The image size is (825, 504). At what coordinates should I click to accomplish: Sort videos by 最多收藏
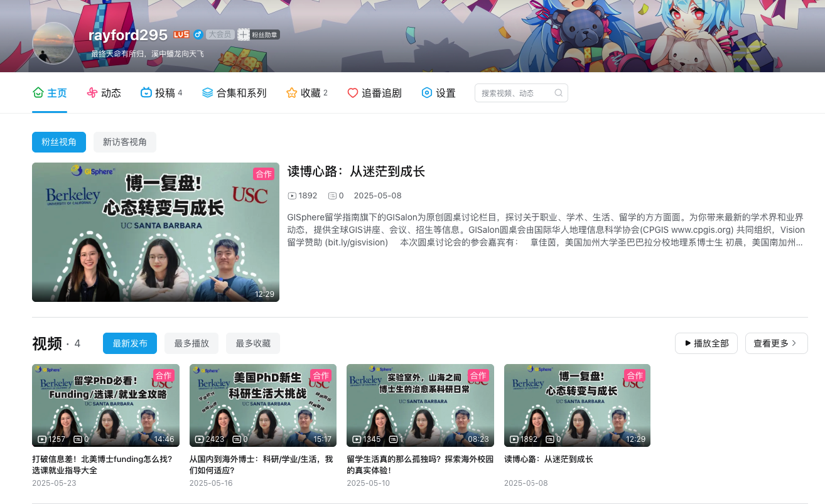[253, 343]
